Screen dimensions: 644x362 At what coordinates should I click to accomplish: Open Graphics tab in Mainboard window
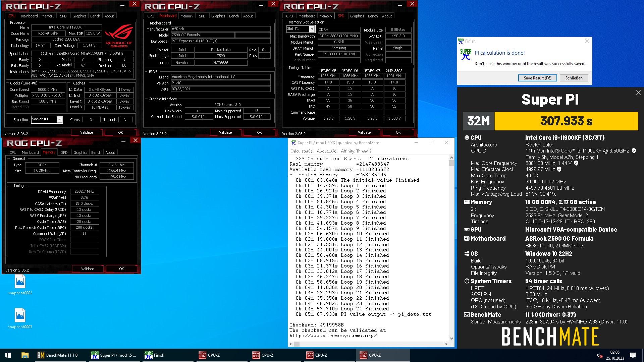(x=218, y=16)
